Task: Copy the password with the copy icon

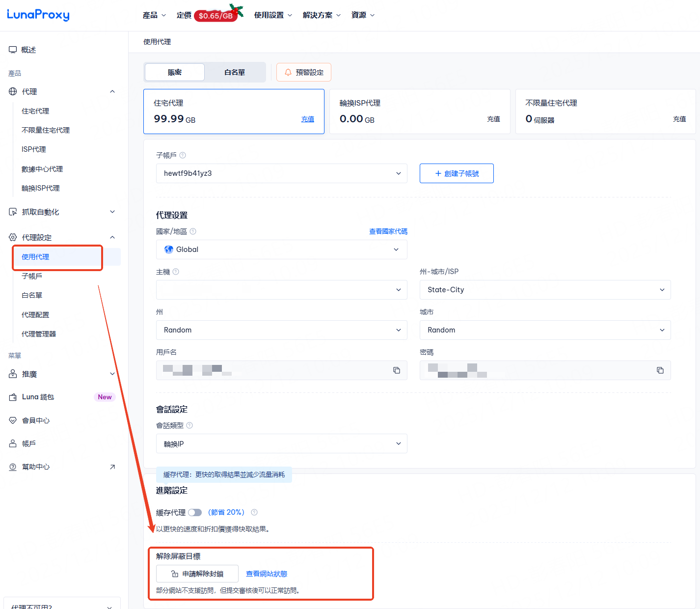Action: click(x=660, y=370)
